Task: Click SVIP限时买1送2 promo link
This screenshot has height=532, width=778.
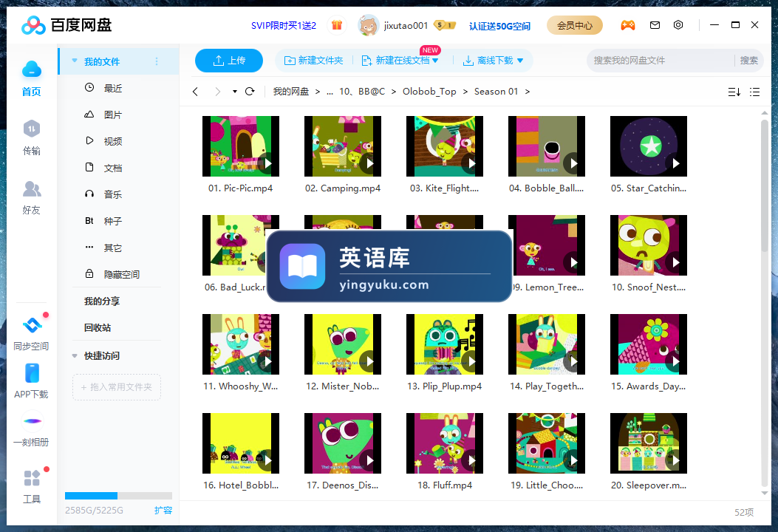Action: tap(283, 26)
